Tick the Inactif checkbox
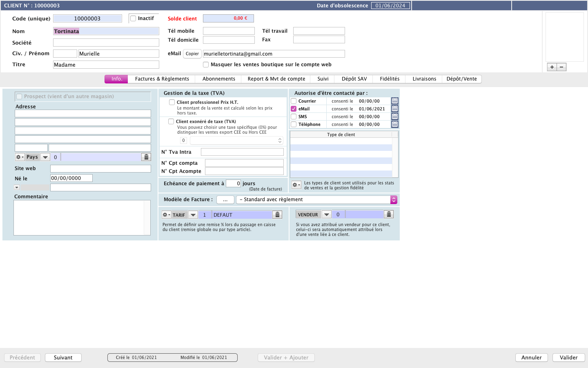Viewport: 588px width, 368px height. pos(133,18)
